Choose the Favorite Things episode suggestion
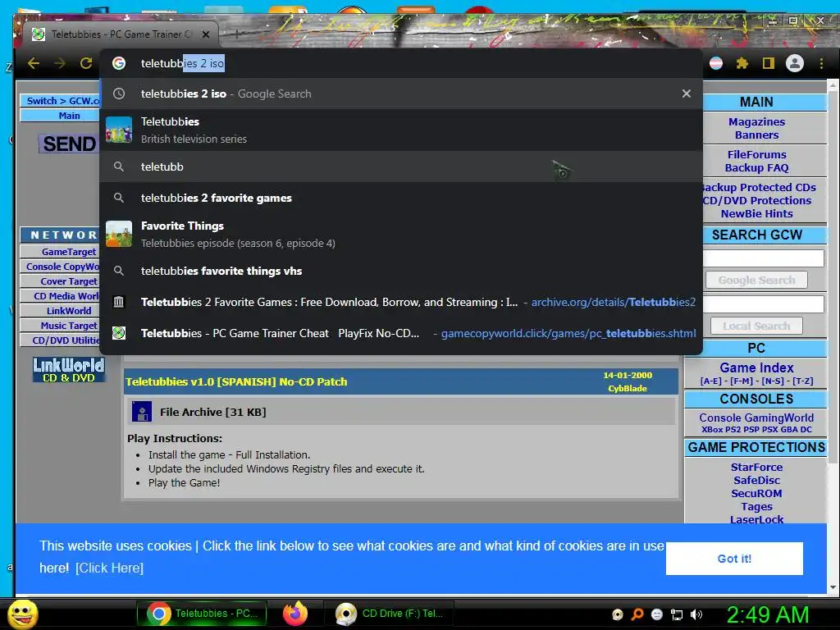Screen dimensions: 840x630 tap(401, 234)
